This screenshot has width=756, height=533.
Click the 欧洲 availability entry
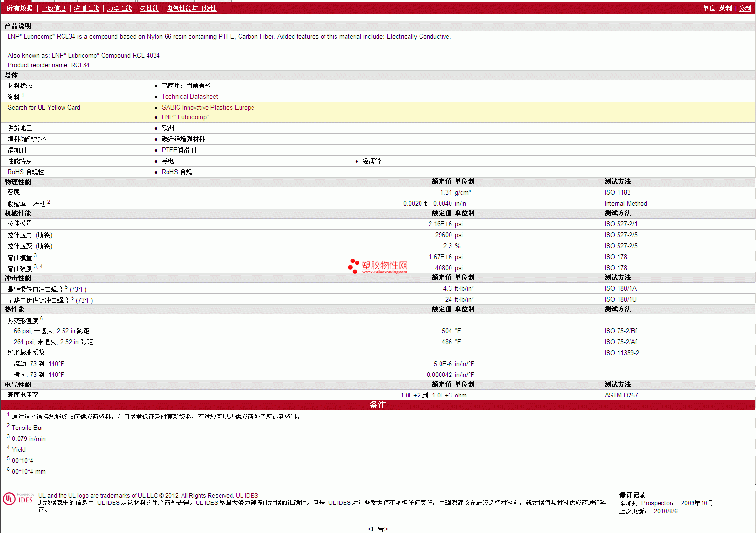click(168, 128)
